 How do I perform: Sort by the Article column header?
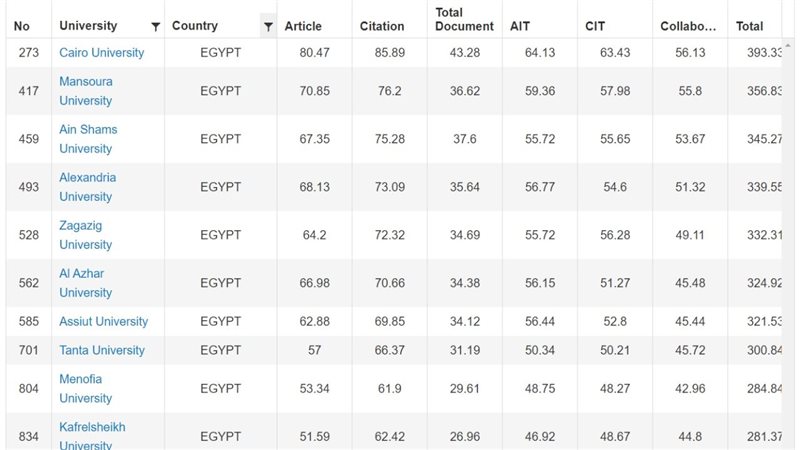[x=303, y=26]
